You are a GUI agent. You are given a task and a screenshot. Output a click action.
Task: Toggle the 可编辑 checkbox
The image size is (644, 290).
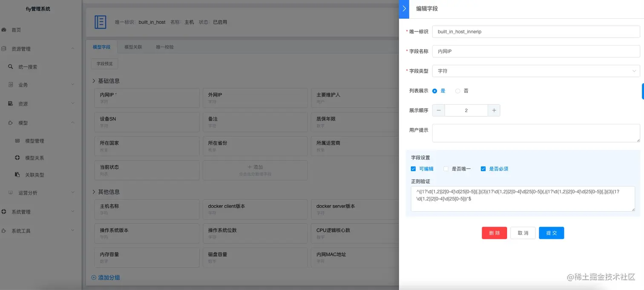click(x=414, y=169)
